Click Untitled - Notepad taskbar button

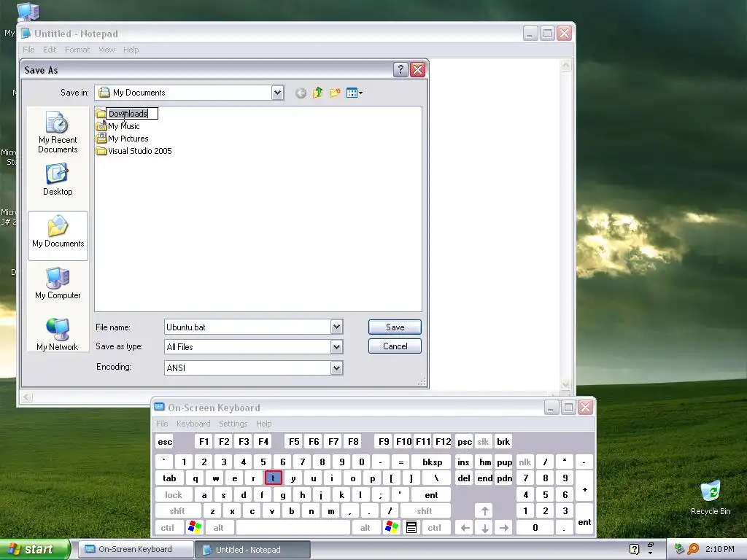click(x=252, y=549)
